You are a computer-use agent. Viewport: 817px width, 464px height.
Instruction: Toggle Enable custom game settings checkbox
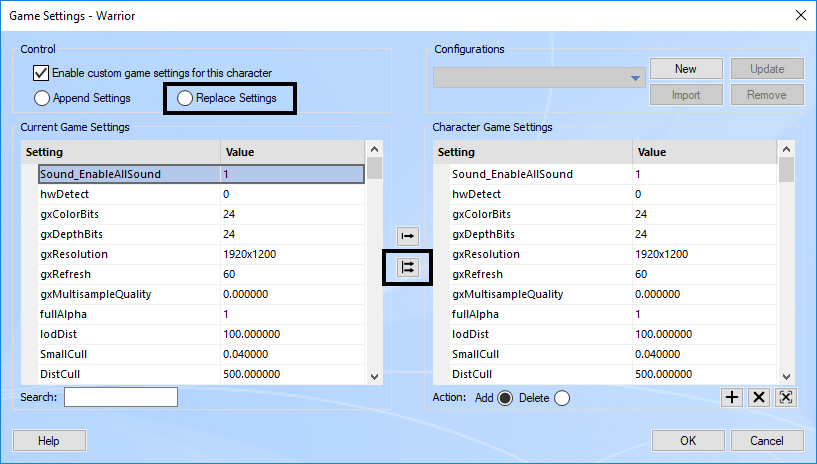point(41,73)
